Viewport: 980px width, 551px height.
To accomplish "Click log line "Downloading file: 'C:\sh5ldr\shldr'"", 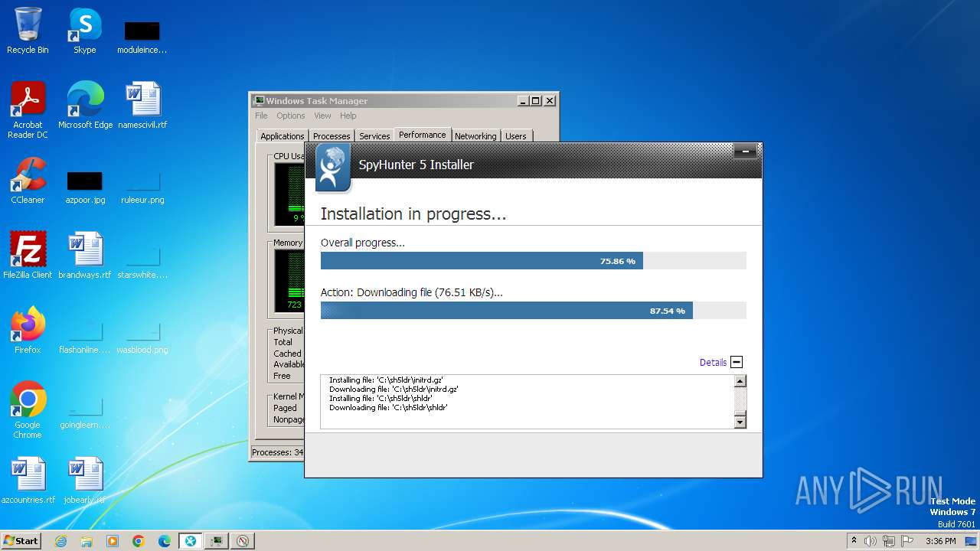I will pos(388,407).
